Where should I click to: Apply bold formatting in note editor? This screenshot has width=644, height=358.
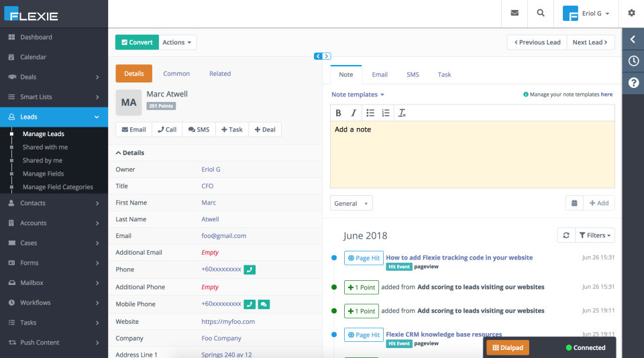(x=338, y=113)
